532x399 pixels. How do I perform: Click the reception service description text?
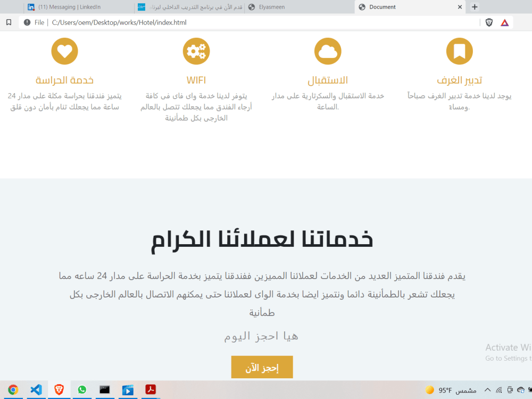[x=328, y=102]
